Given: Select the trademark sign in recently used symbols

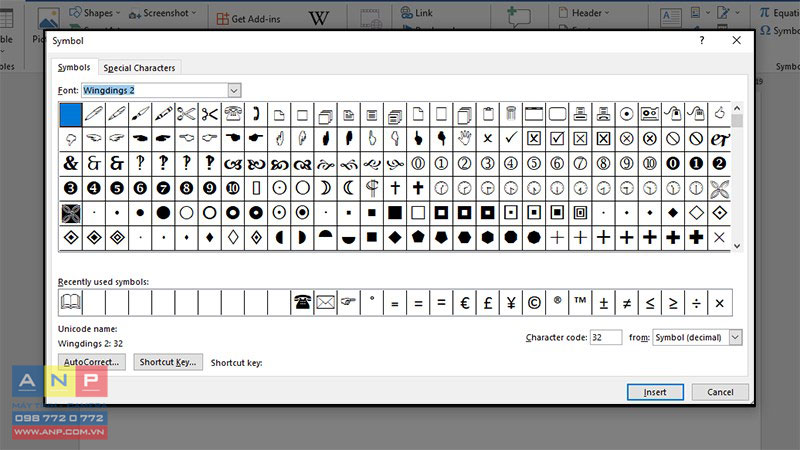Looking at the screenshot, I should tap(580, 303).
